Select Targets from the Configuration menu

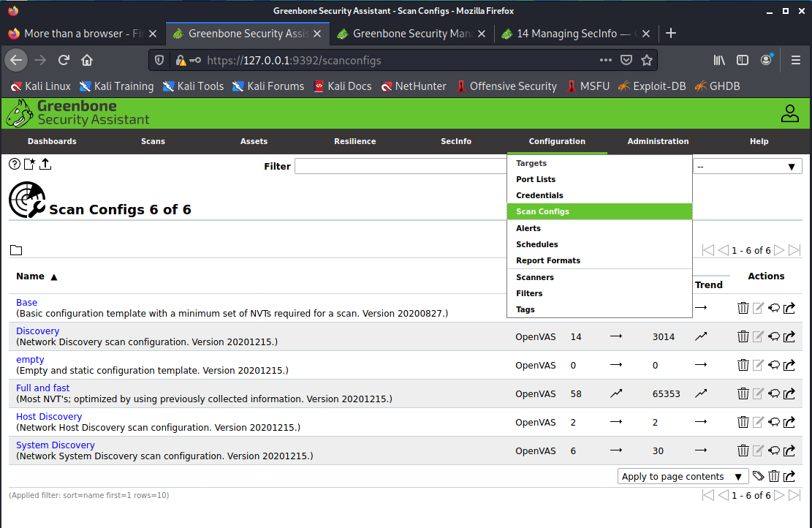pyautogui.click(x=531, y=163)
